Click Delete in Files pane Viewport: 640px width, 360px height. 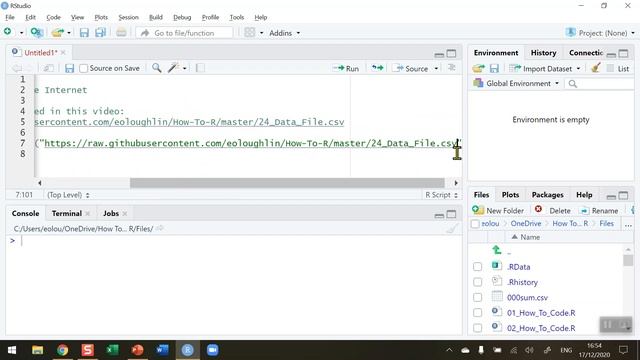[553, 211]
